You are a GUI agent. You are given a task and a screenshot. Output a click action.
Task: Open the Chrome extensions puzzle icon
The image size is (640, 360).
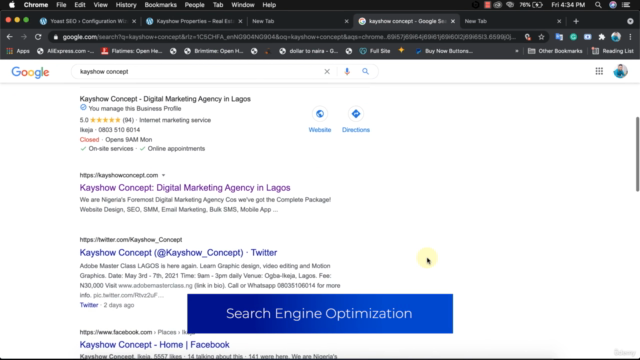click(x=602, y=37)
